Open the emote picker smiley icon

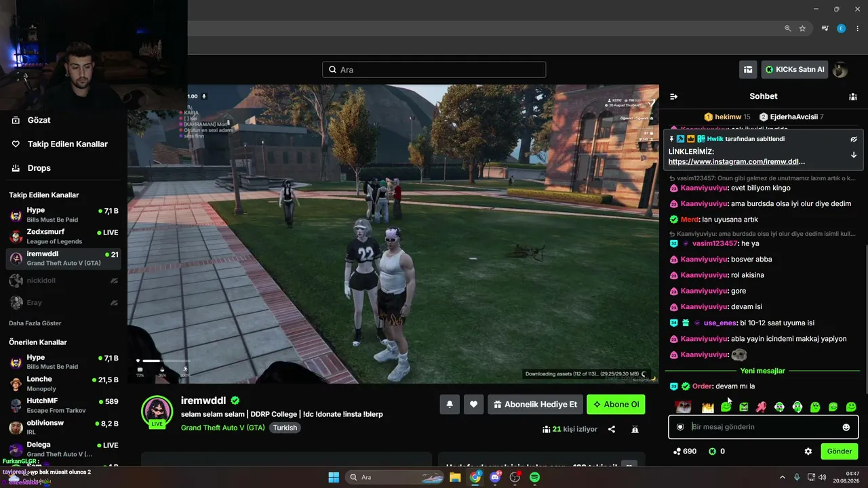tap(846, 427)
